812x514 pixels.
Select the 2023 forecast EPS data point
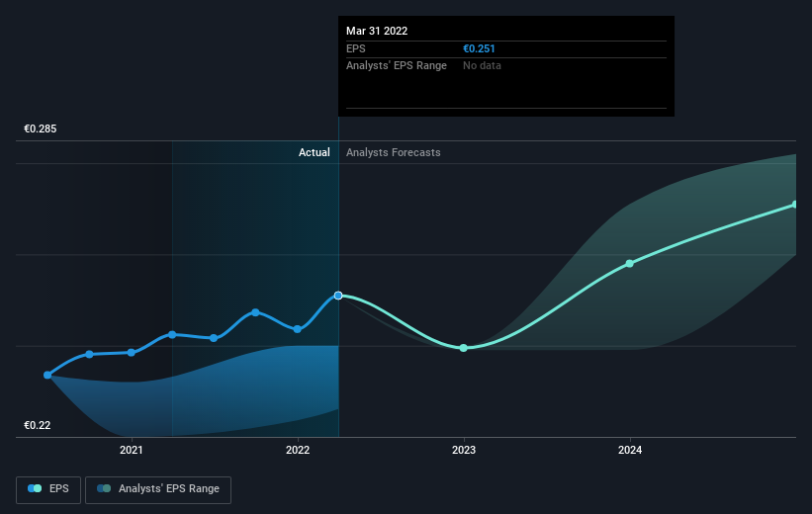tap(464, 348)
